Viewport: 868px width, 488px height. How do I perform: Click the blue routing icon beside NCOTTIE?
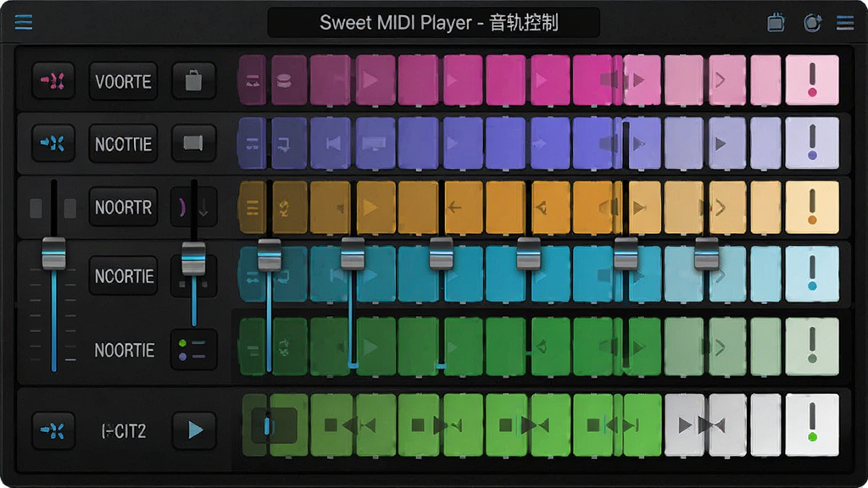[x=53, y=143]
